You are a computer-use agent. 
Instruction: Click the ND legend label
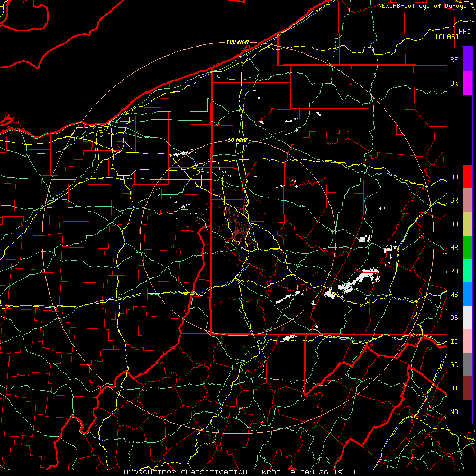tap(454, 412)
